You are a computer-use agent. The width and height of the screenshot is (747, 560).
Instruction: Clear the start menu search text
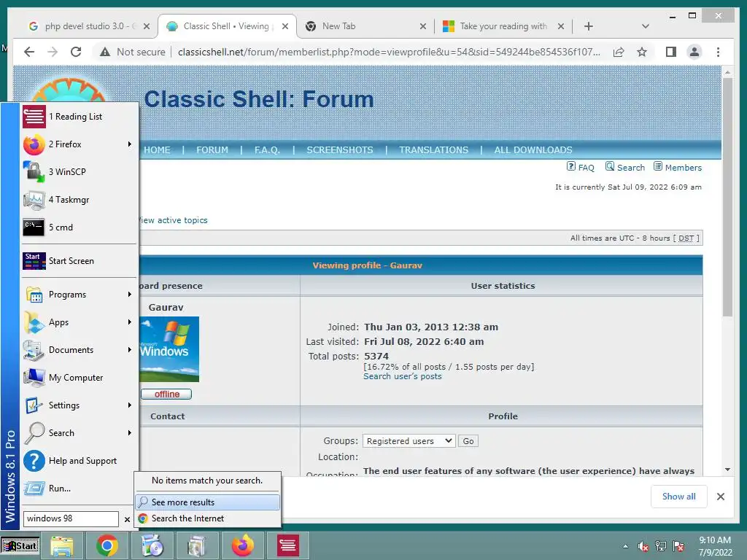tap(127, 519)
